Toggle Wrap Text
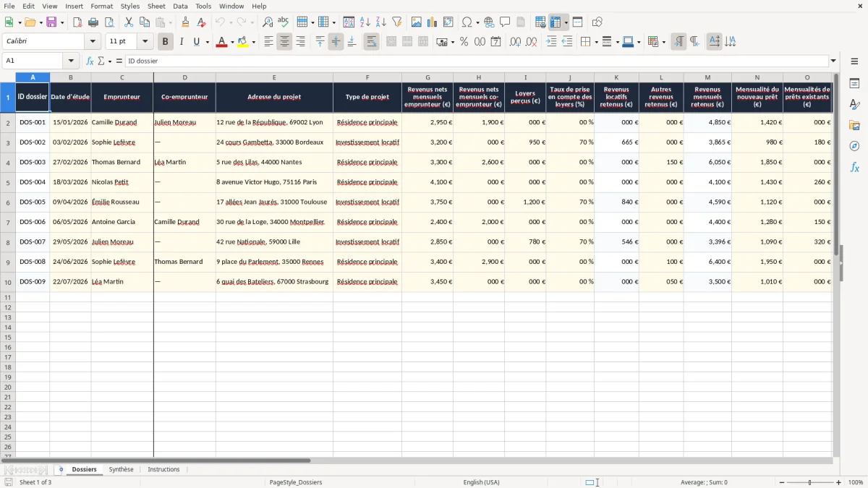Screen dimensions: 868x488 point(371,42)
